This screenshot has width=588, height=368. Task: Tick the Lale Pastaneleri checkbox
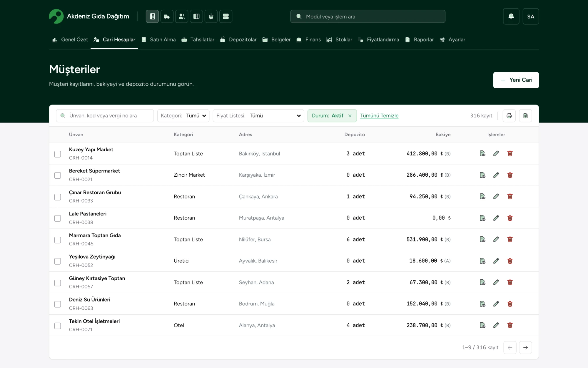(58, 218)
